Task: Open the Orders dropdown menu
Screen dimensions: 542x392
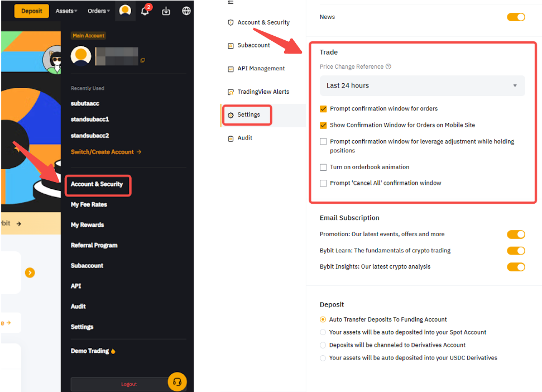Action: pos(98,10)
